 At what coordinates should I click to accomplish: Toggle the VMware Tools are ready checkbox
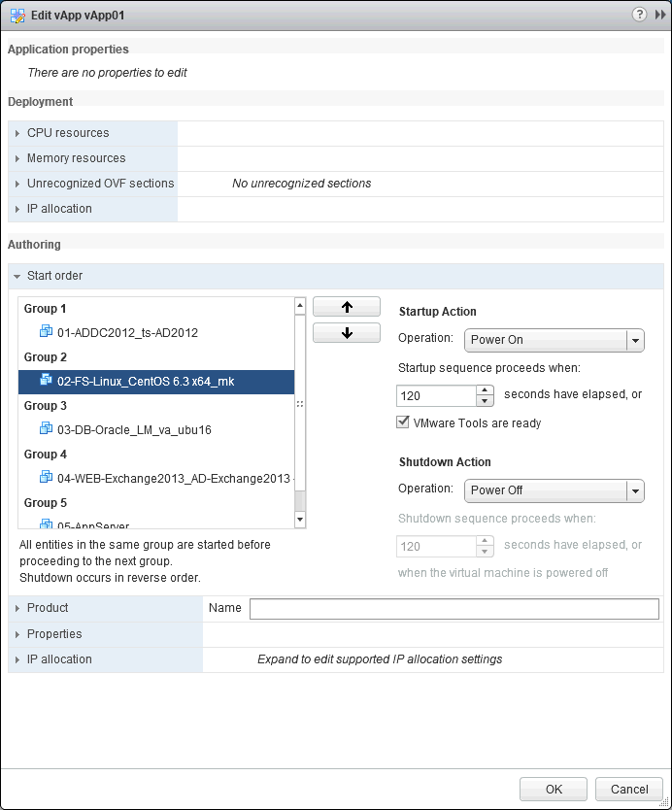click(x=403, y=422)
